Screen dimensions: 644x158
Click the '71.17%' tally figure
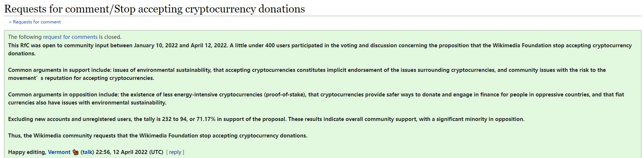point(206,119)
